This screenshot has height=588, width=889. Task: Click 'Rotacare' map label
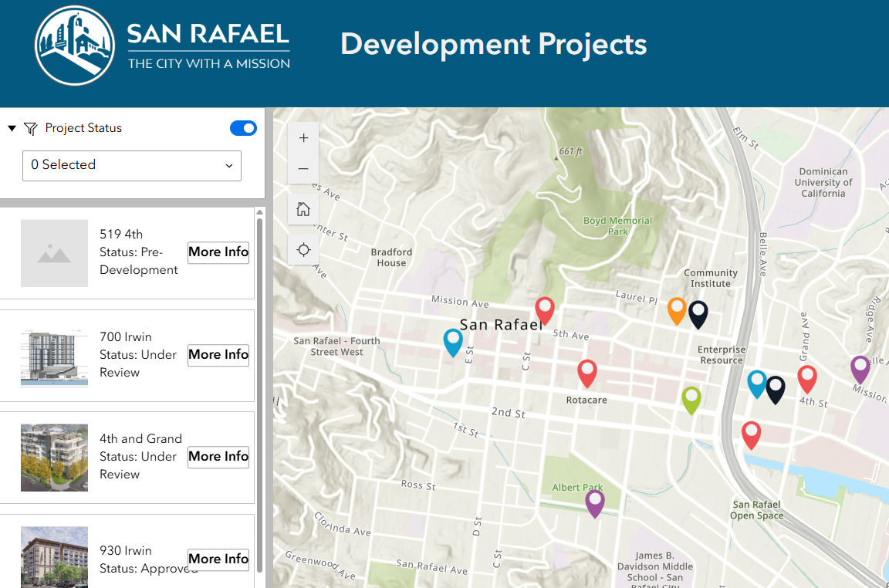[586, 400]
